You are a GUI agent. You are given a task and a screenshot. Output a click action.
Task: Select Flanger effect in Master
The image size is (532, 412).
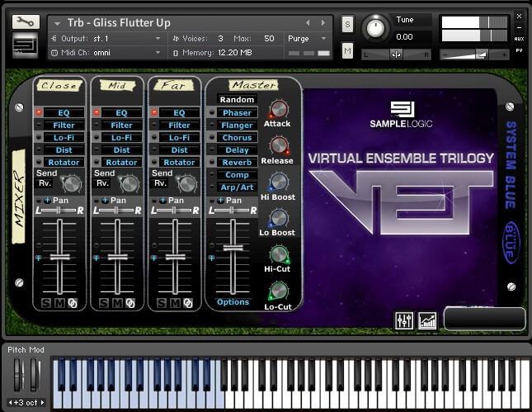pyautogui.click(x=237, y=125)
